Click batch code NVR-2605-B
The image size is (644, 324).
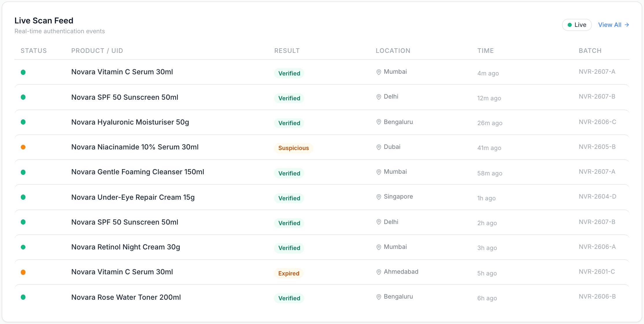tap(597, 147)
